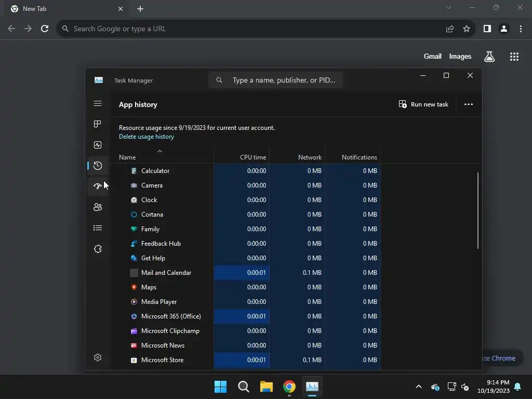The width and height of the screenshot is (532, 399).
Task: Show hidden system tray icons
Action: tap(419, 387)
